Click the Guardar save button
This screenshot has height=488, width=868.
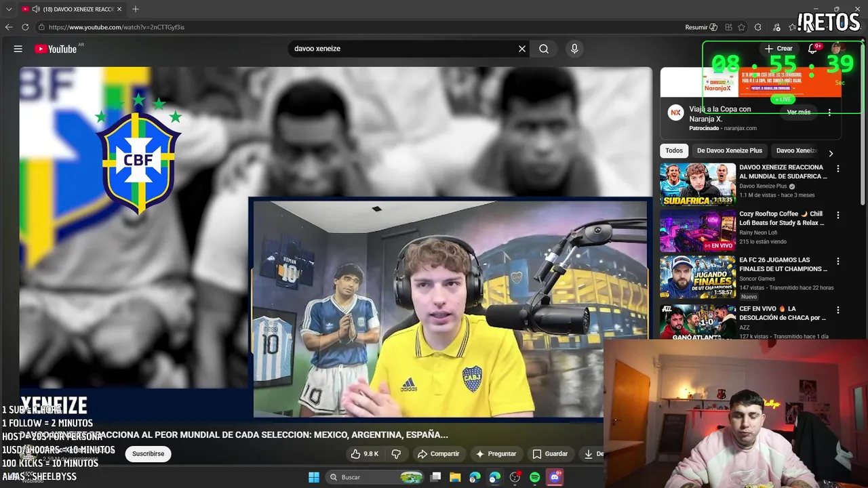pyautogui.click(x=550, y=453)
